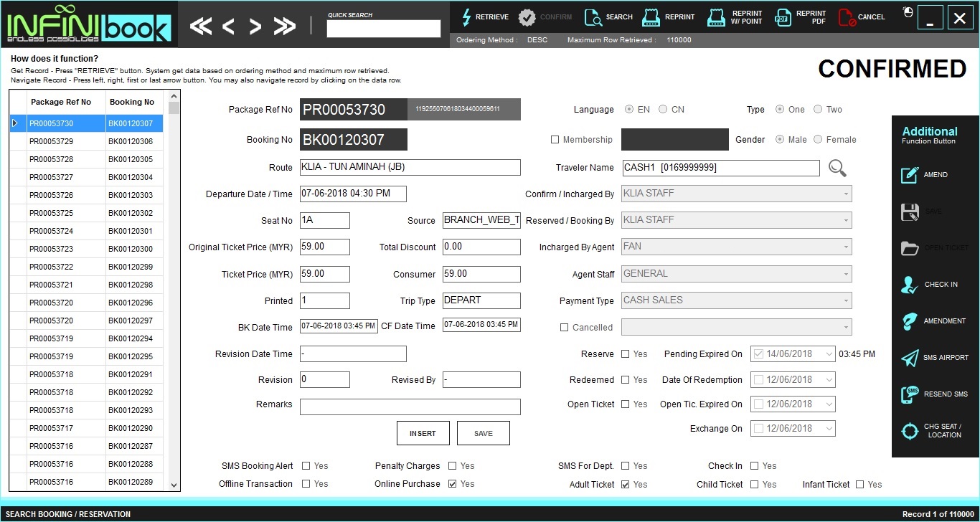Click the Open Ticket folder icon

coord(910,248)
